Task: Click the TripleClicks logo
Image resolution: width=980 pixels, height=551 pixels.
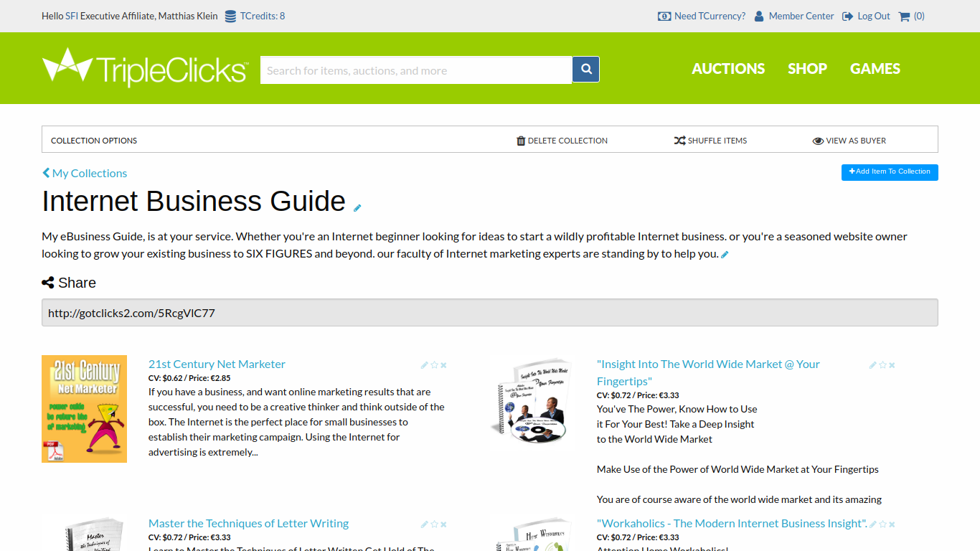Action: [146, 68]
